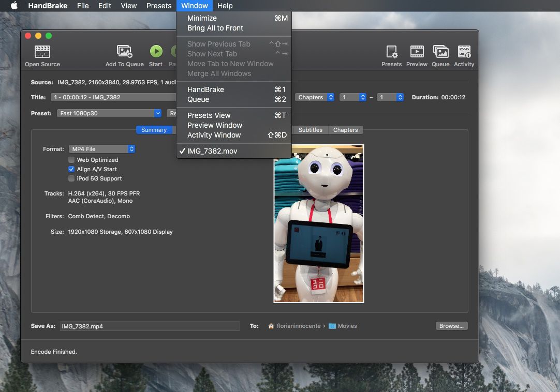Open the Edit menu
The image size is (560, 392).
[x=105, y=6]
